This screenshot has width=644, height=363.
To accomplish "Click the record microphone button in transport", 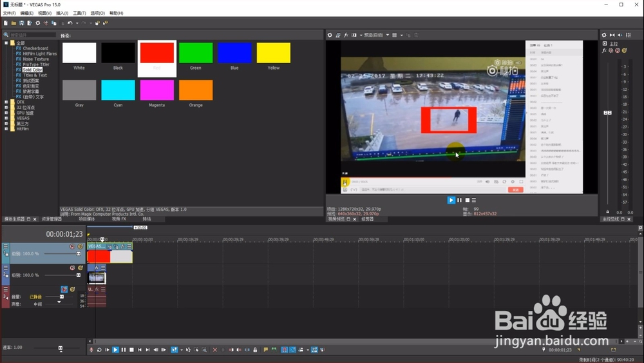I will 91,350.
